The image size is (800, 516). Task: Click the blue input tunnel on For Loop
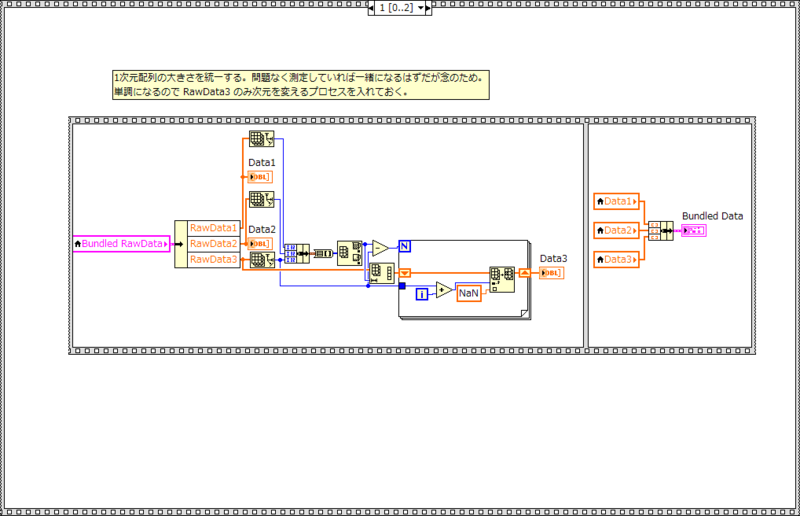[402, 286]
